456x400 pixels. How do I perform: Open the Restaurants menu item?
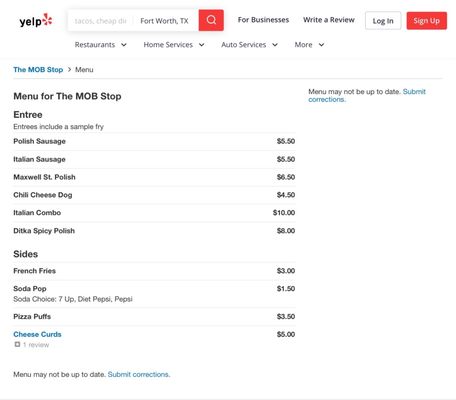coord(95,45)
